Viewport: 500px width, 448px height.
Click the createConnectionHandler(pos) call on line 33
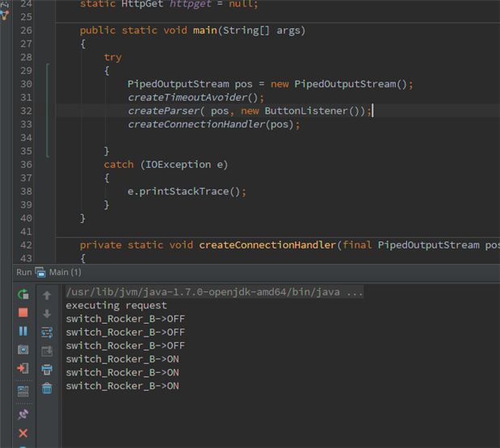(213, 124)
